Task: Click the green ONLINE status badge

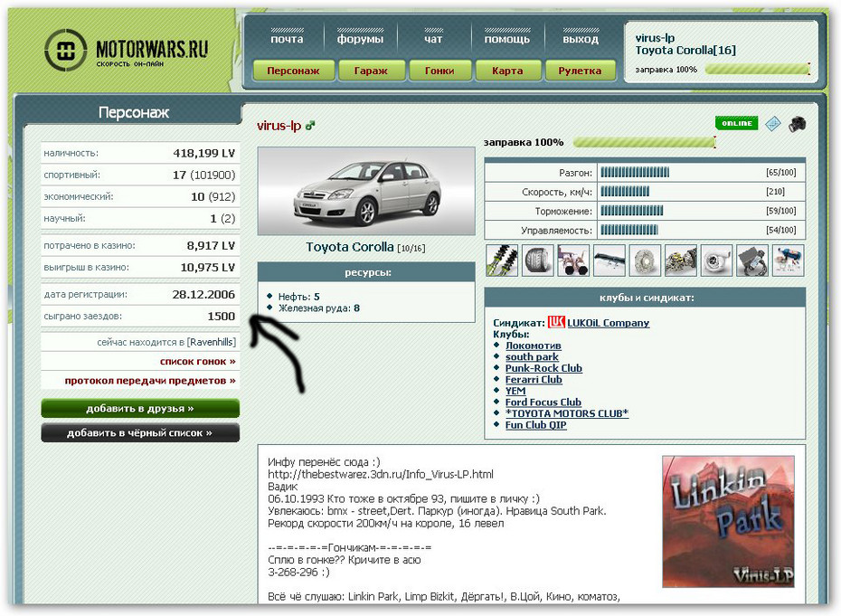Action: (736, 123)
